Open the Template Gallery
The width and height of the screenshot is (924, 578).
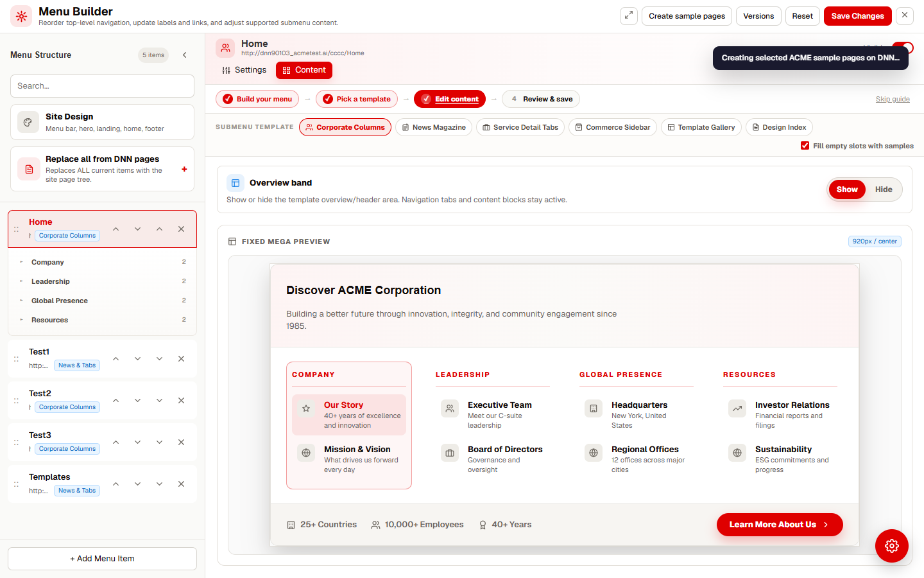[701, 127]
